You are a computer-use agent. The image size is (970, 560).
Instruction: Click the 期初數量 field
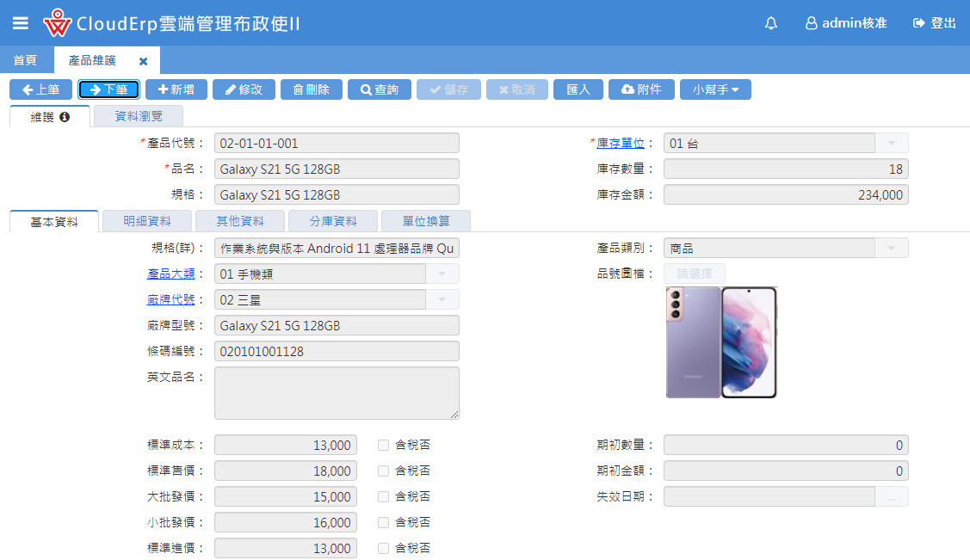click(x=786, y=445)
